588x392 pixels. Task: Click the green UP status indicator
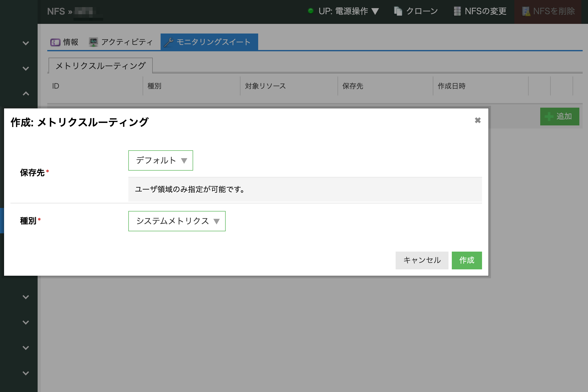click(x=310, y=11)
